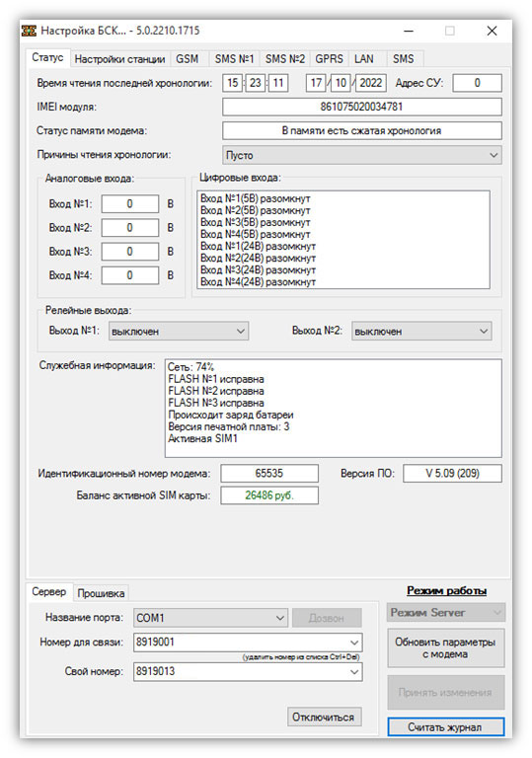Click the IMEI модуля field
Screen dimensions: 532x758
pyautogui.click(x=362, y=107)
